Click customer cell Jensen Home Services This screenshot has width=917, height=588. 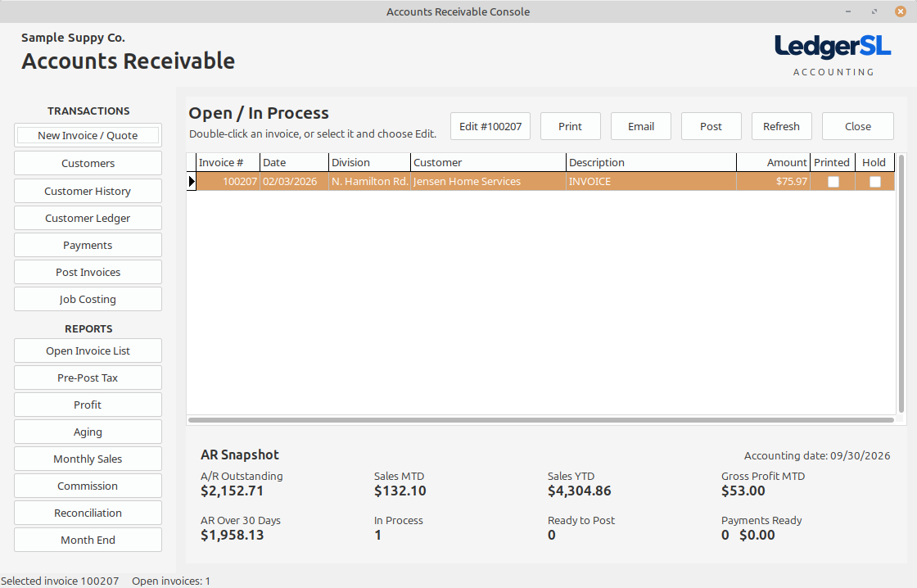488,181
